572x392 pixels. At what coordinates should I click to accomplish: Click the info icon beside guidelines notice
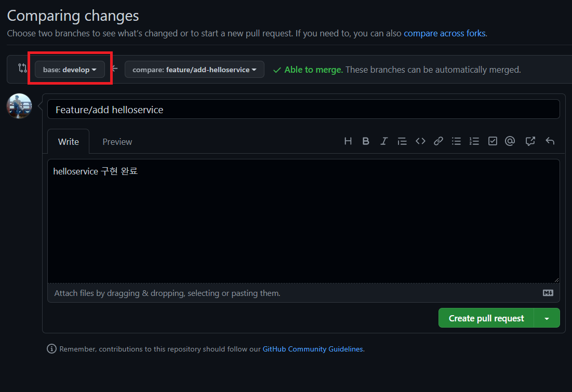(51, 349)
